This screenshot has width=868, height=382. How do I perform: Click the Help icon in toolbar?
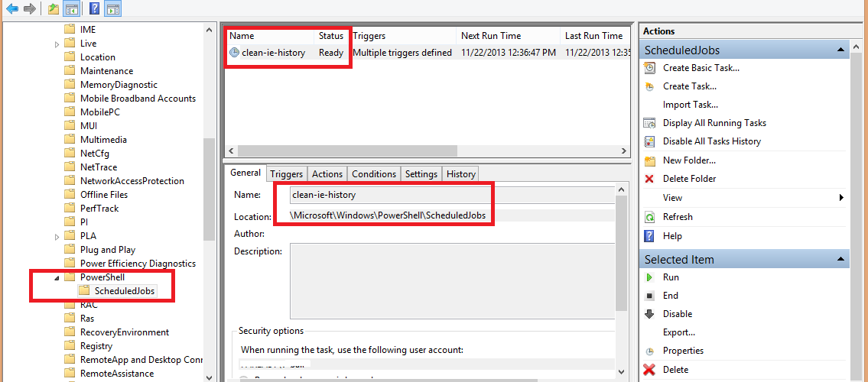click(94, 9)
